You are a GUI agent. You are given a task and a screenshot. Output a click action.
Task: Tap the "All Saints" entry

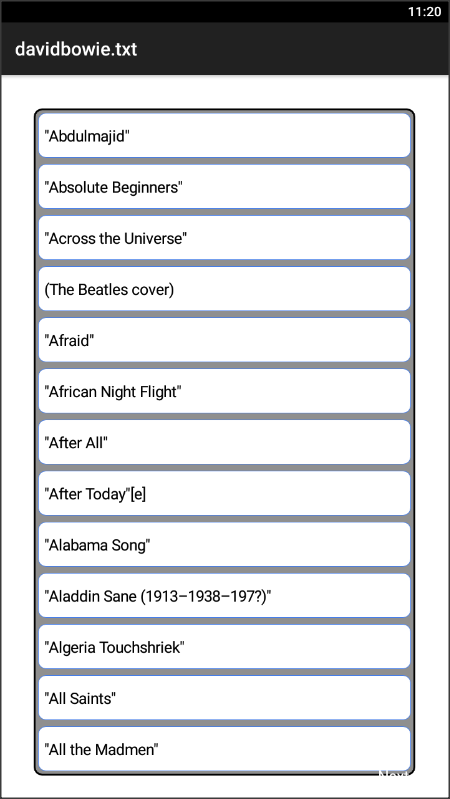point(224,698)
